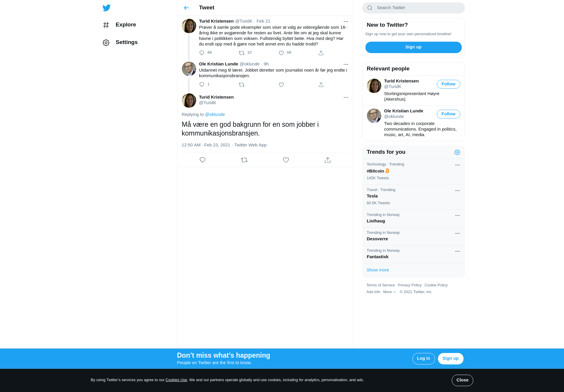Follow Turid Kristensen
Screen dimensions: 564x392
click(x=448, y=84)
